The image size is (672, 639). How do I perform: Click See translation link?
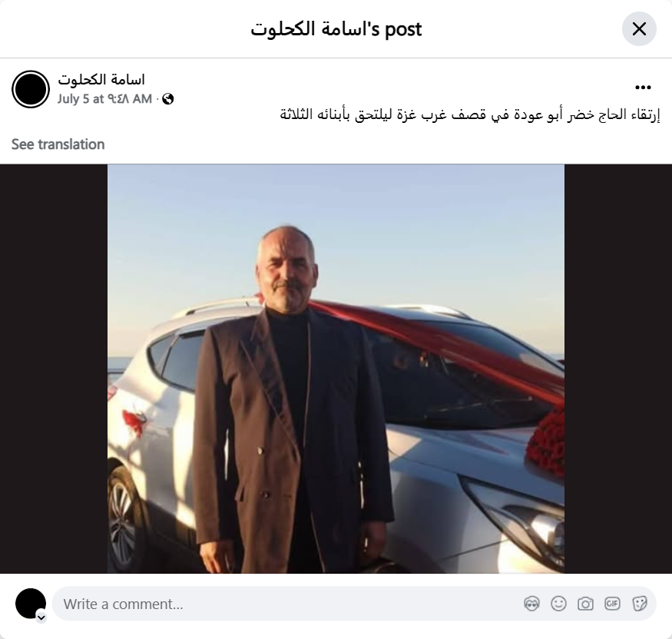click(58, 144)
